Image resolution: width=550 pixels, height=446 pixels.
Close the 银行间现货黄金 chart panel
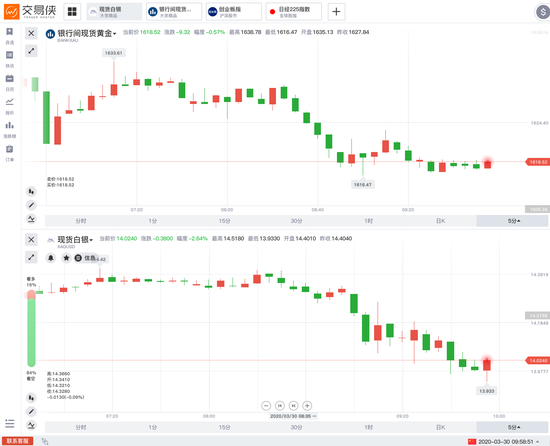[31, 33]
